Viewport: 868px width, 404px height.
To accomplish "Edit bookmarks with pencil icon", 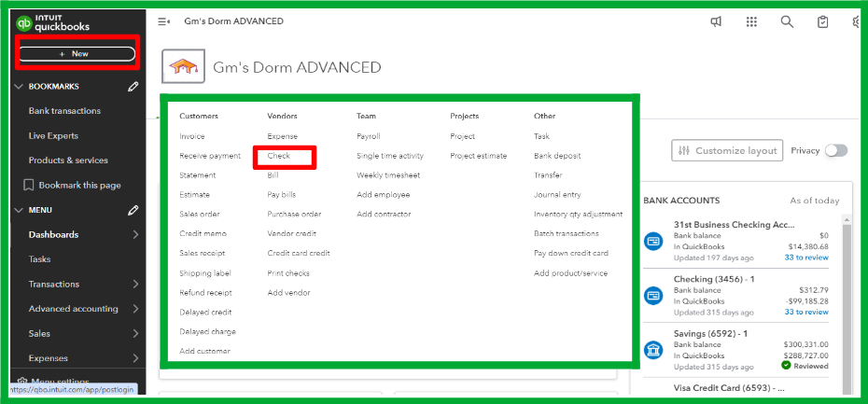I will (133, 87).
